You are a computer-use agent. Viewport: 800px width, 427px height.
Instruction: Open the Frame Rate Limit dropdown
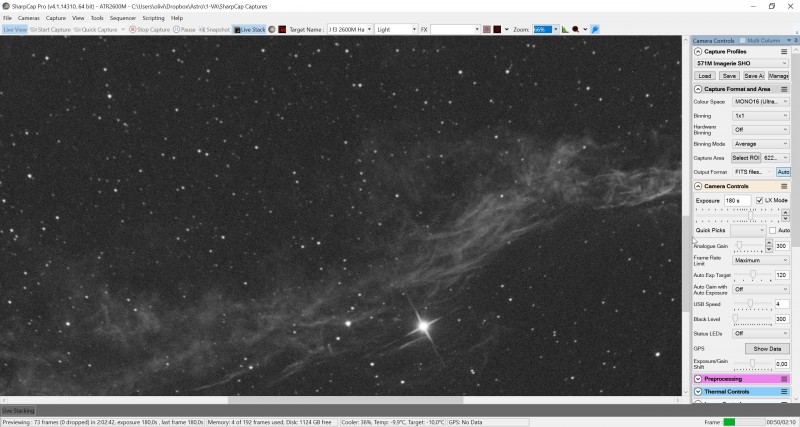point(761,260)
